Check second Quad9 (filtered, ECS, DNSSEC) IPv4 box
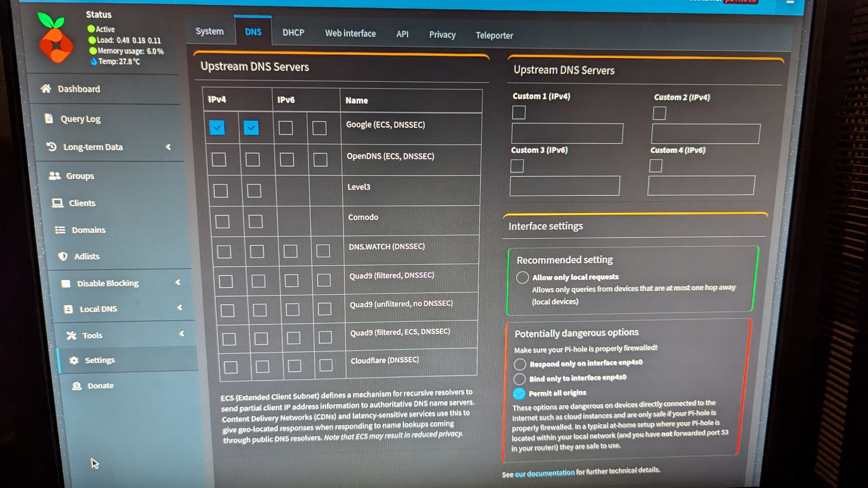 point(261,338)
